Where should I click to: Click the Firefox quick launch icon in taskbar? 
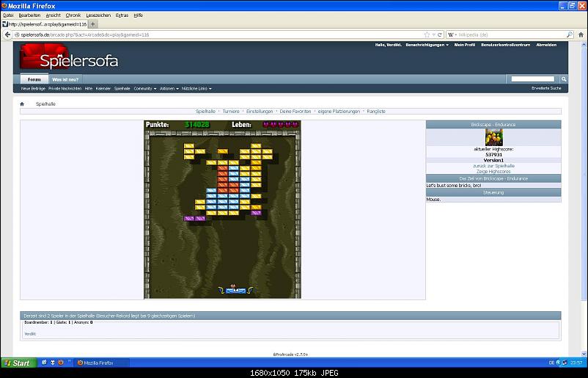(60, 363)
